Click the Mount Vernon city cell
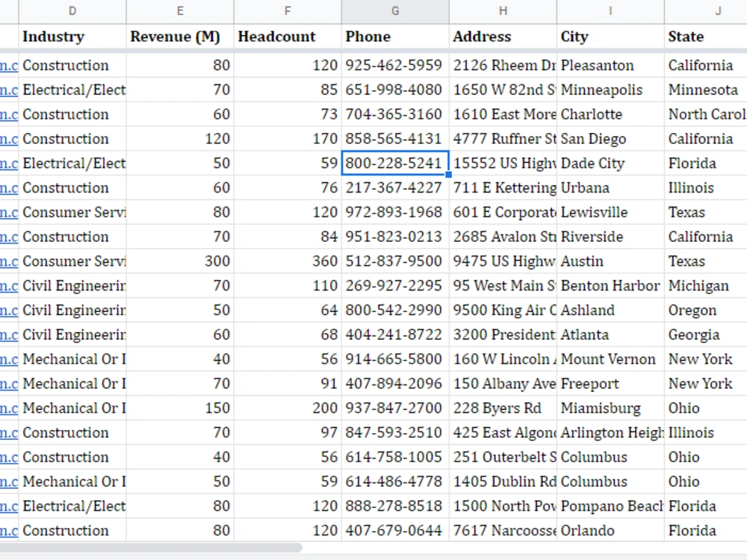Image resolution: width=747 pixels, height=560 pixels. pyautogui.click(x=610, y=359)
